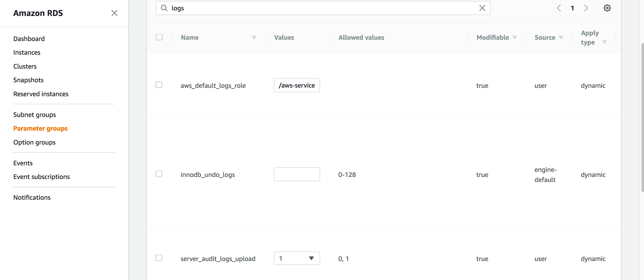Navigate to Snapshots page

(x=28, y=80)
